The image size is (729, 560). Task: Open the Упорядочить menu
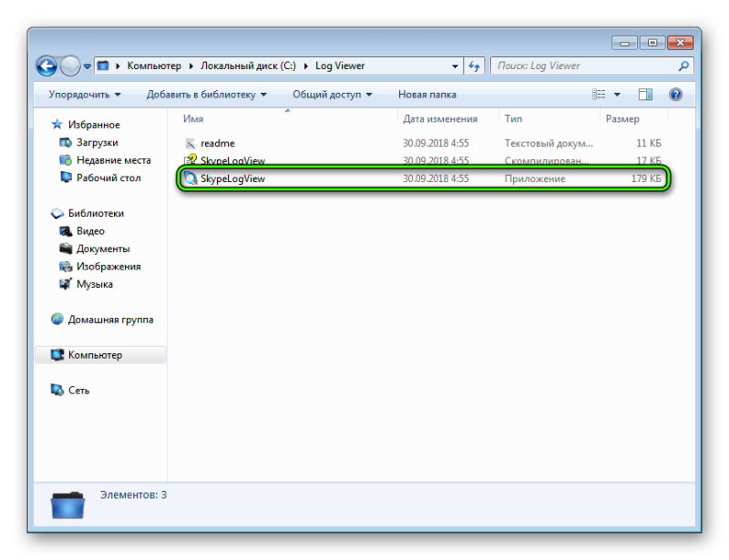point(85,95)
